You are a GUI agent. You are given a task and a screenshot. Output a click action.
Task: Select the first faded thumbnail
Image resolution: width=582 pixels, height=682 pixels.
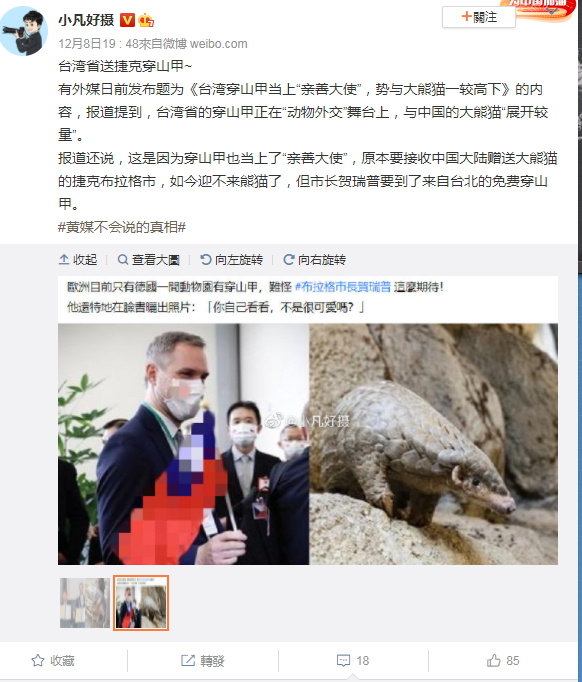(x=85, y=603)
